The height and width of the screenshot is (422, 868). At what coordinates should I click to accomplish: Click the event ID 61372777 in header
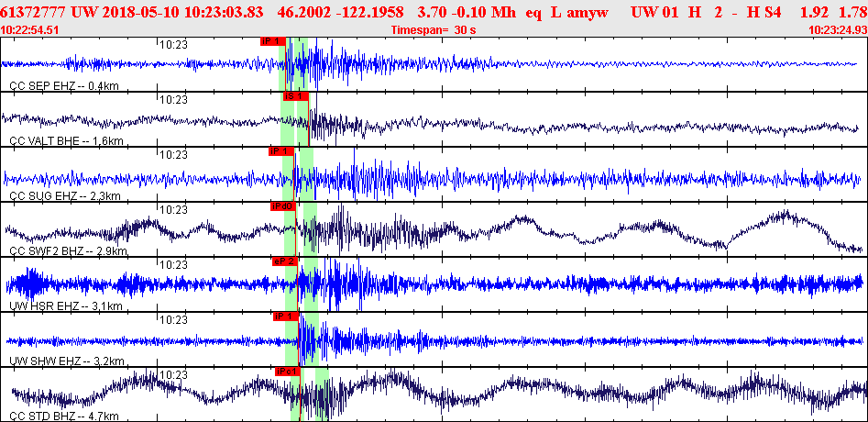coord(33,10)
